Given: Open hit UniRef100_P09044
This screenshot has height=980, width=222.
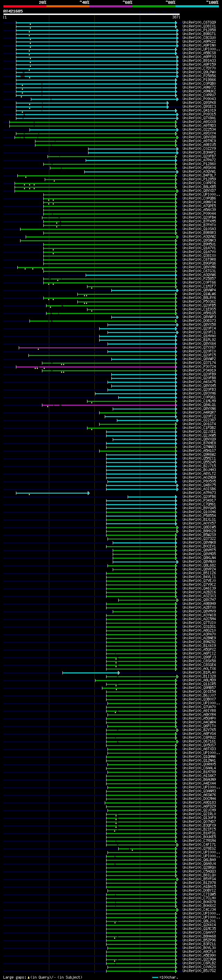Looking at the screenshot, I should [199, 213].
